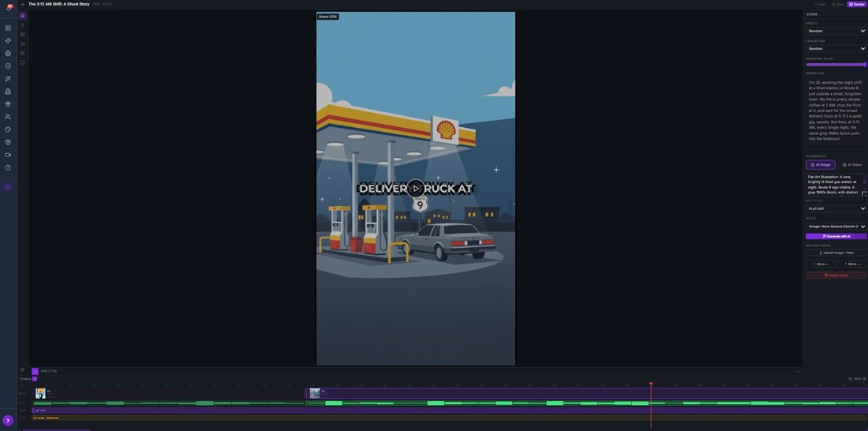Select the highlighted scene tool in editor toolbar

pyautogui.click(x=22, y=16)
